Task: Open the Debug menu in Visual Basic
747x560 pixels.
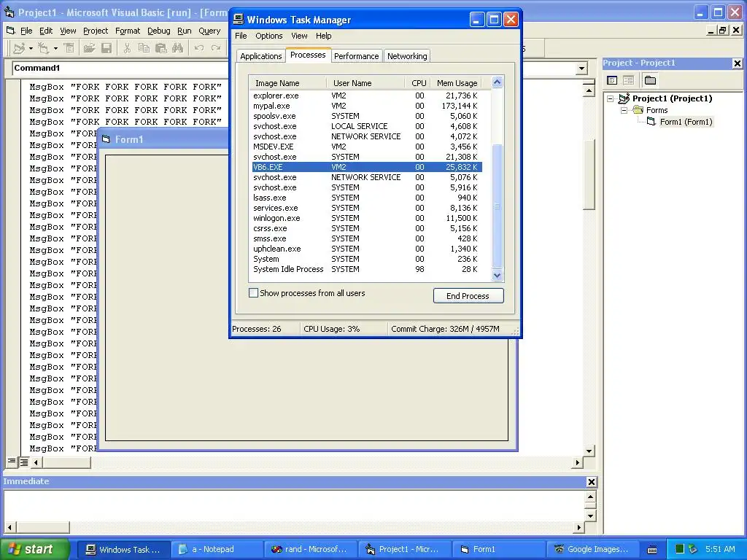Action: click(158, 31)
